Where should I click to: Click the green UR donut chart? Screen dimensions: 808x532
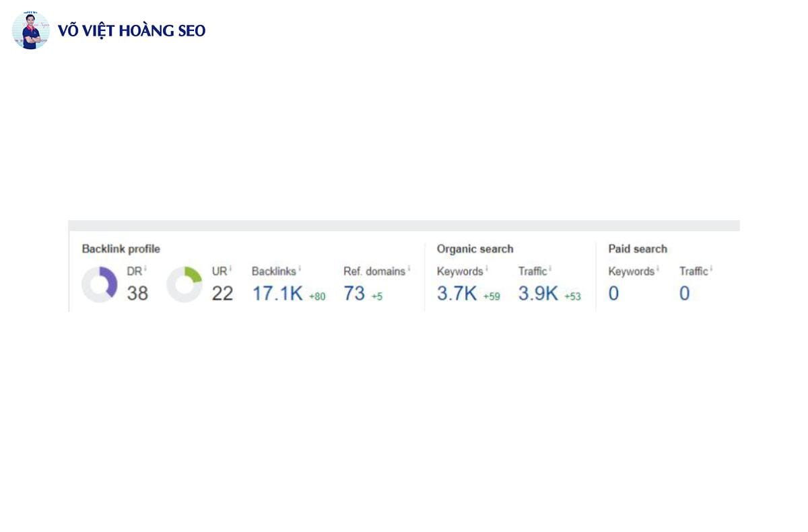184,284
